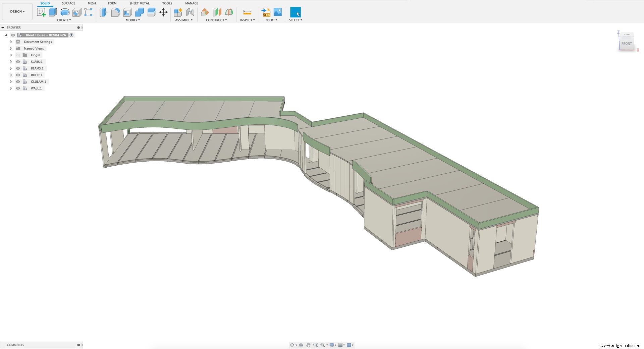Viewport: 644px width, 349px height.
Task: Select the Orbit tool at bottom
Action: (292, 345)
